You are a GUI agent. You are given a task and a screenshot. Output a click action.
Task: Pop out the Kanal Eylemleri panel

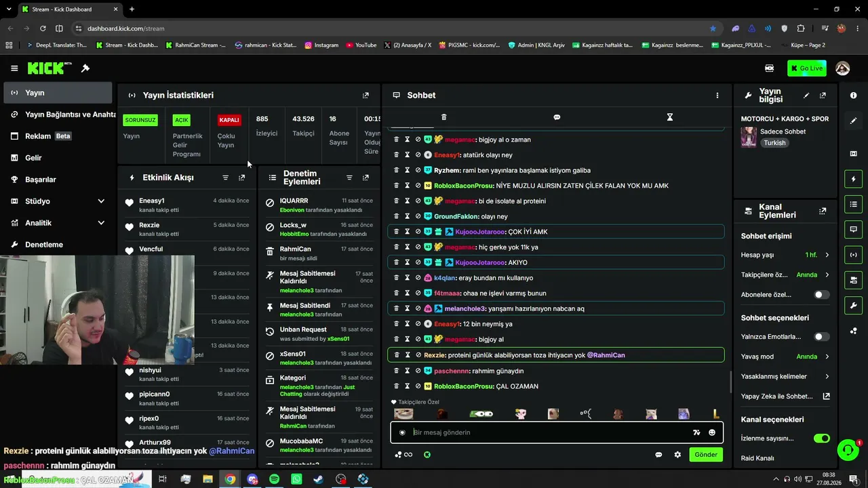click(x=823, y=211)
